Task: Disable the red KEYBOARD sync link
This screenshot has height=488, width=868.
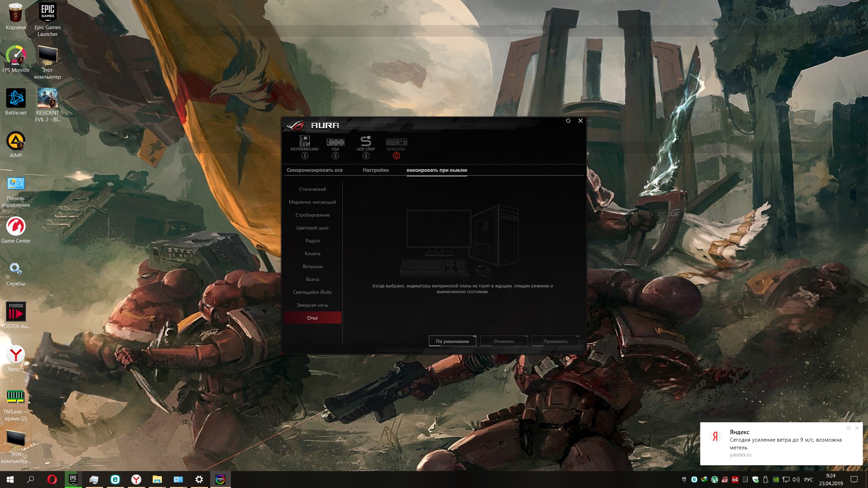Action: pos(396,156)
